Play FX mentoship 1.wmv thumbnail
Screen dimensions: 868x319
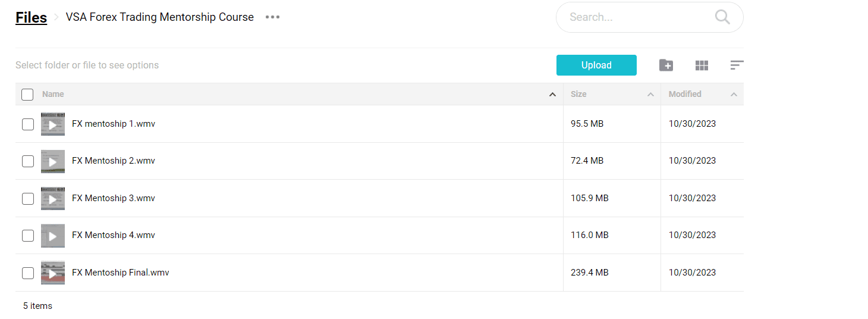pyautogui.click(x=53, y=124)
